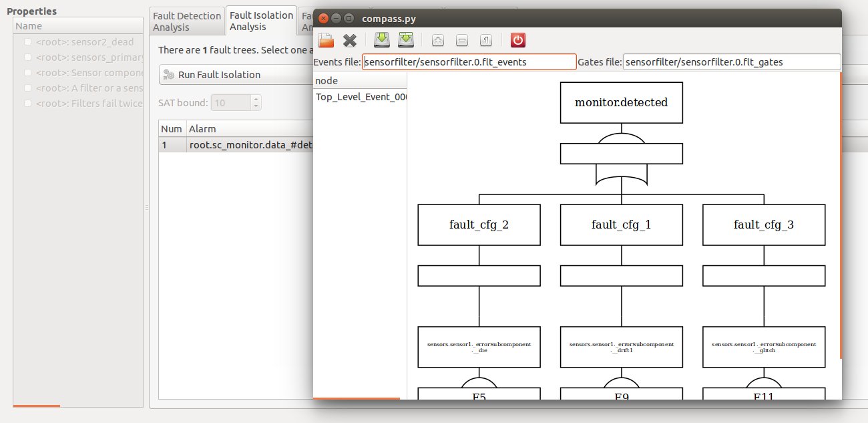868x423 pixels.
Task: Click the E11 event node
Action: 764,394
